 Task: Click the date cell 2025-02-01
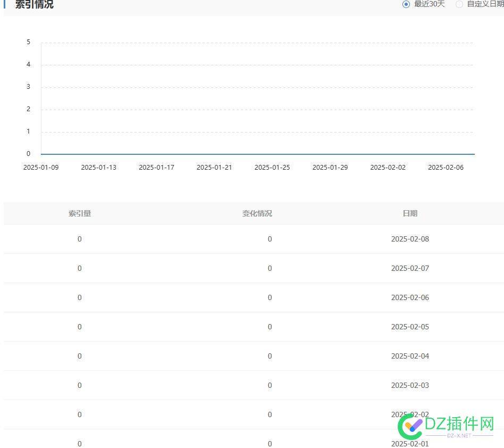pyautogui.click(x=410, y=444)
